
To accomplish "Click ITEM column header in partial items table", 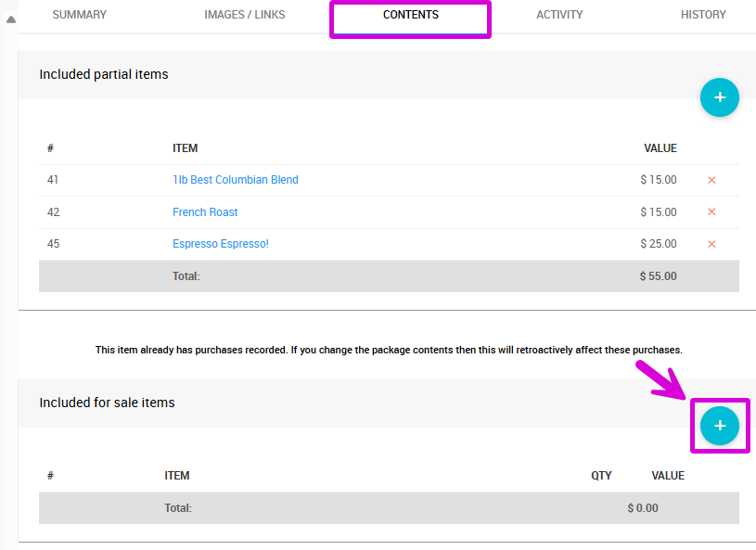I will (x=185, y=148).
